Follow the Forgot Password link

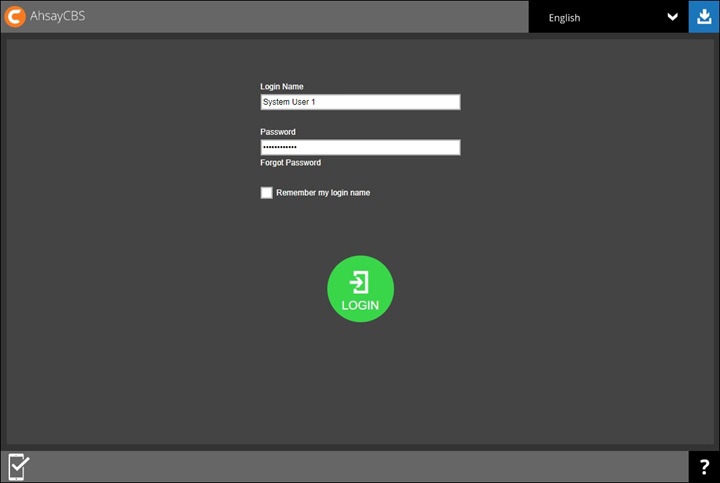tap(290, 163)
